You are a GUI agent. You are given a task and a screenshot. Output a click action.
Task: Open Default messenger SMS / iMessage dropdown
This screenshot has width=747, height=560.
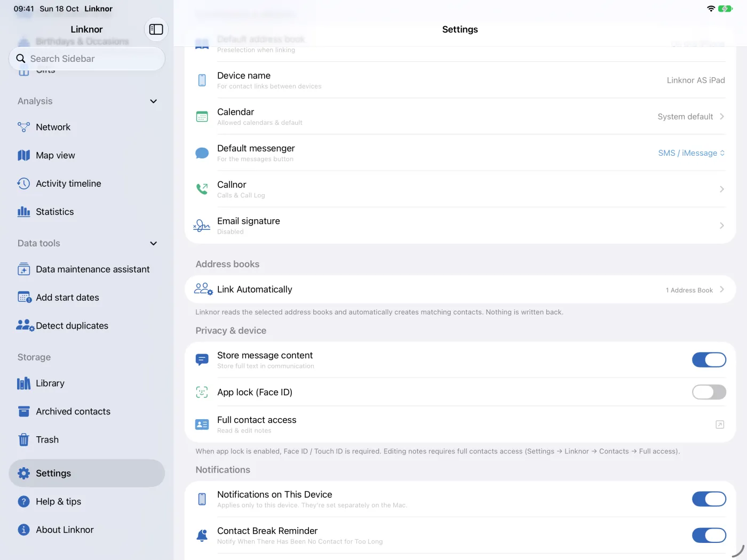tap(692, 153)
